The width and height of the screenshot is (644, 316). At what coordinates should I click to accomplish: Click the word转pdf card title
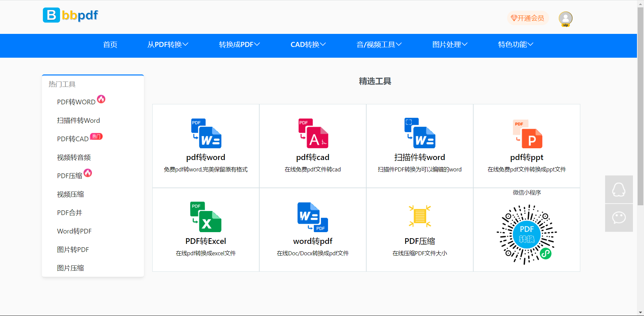(313, 241)
